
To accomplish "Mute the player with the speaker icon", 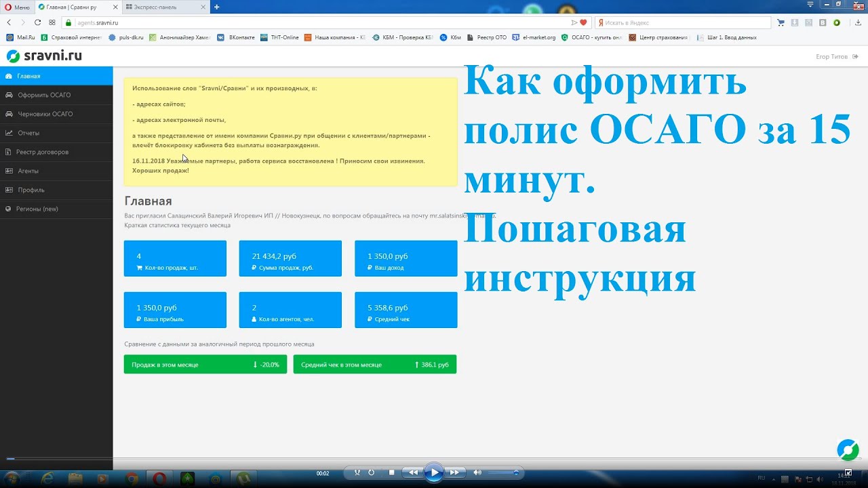I will pos(477,472).
